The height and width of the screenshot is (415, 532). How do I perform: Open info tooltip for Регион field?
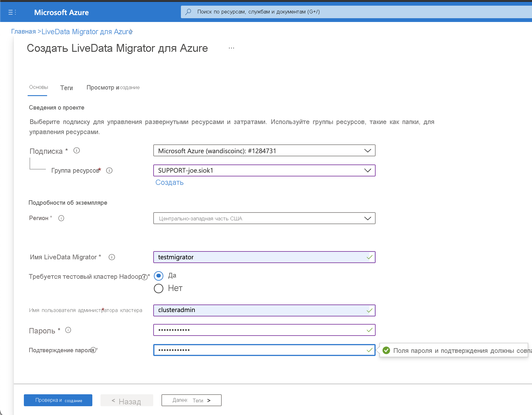pos(61,218)
